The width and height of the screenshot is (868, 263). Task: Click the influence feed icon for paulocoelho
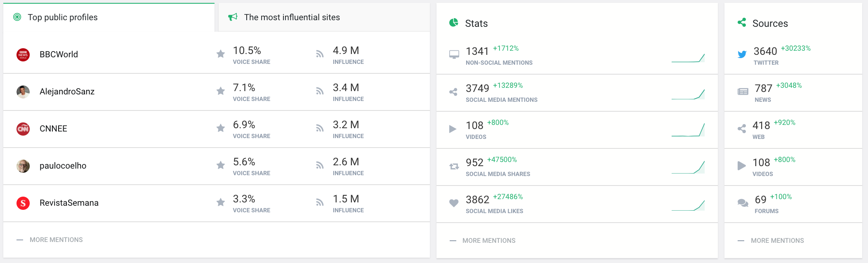point(320,165)
